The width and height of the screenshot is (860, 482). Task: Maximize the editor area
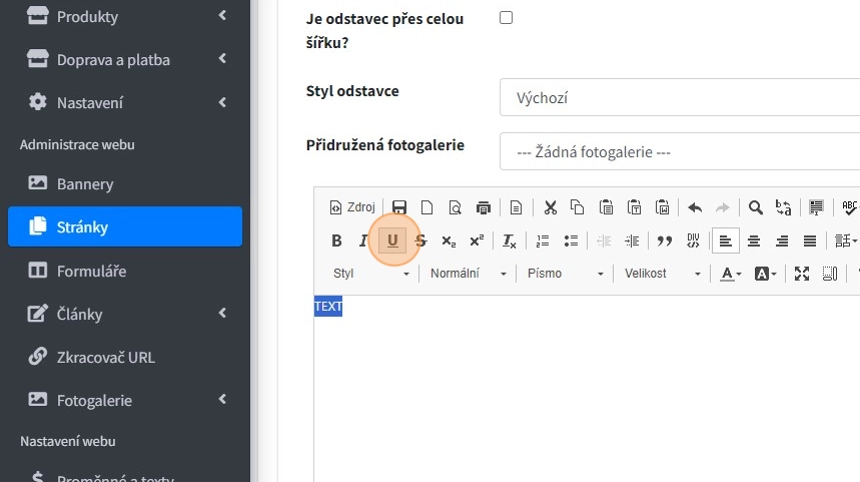(x=801, y=274)
